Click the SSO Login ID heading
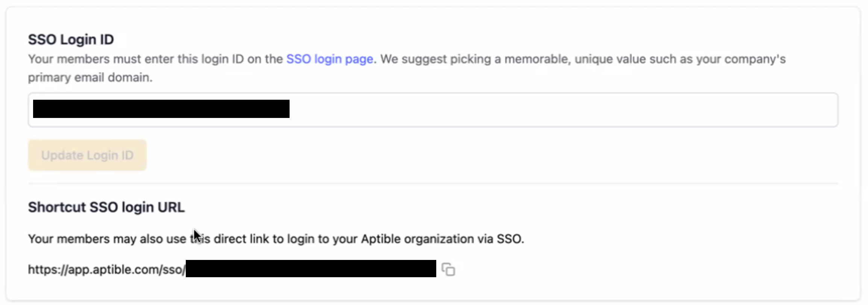This screenshot has height=305, width=868. pos(71,39)
